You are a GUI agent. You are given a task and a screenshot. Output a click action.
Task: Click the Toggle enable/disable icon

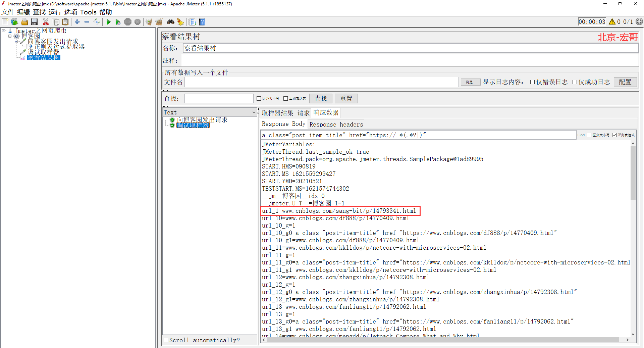(x=97, y=22)
